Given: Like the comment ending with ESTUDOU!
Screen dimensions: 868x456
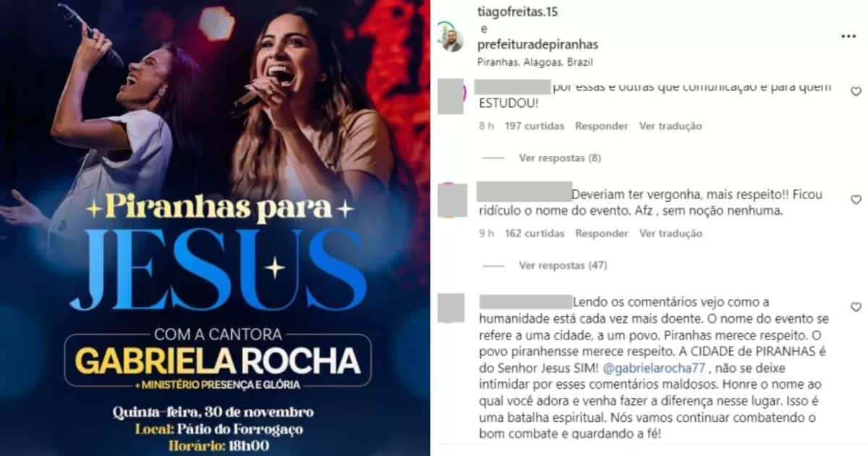Looking at the screenshot, I should 856,92.
